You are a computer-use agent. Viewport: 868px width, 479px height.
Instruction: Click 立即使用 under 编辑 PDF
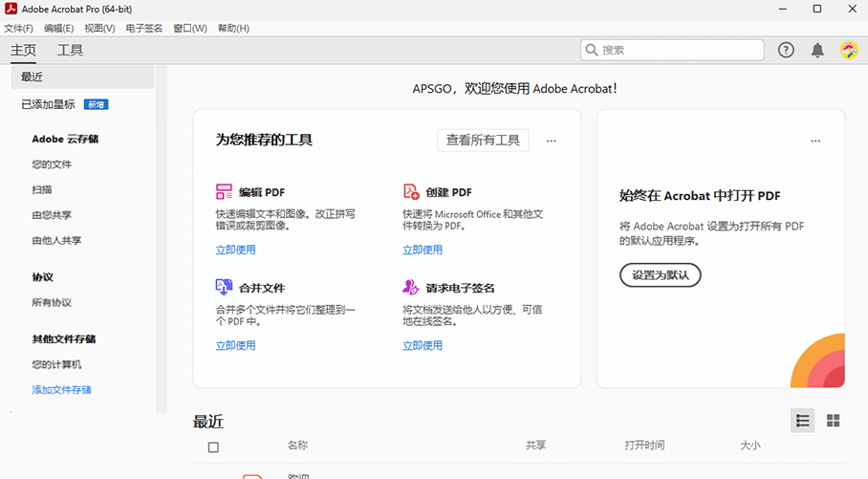click(235, 250)
